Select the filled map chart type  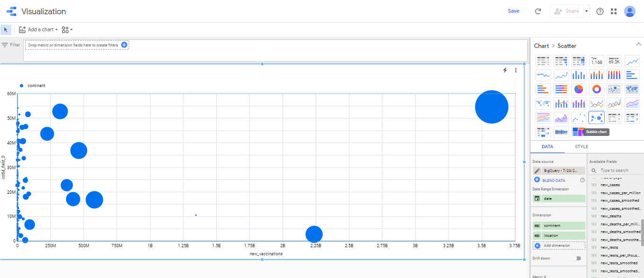[632, 89]
